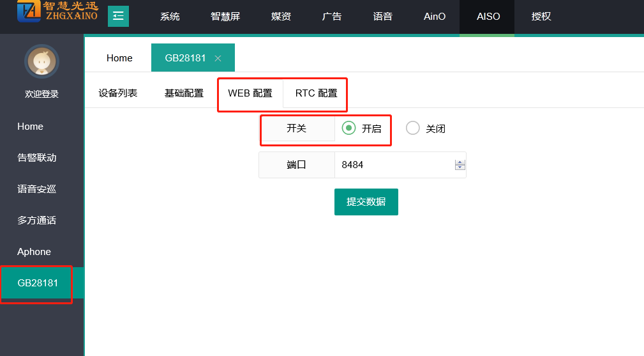Click the port spinner down arrow
The height and width of the screenshot is (356, 644).
pyautogui.click(x=460, y=167)
